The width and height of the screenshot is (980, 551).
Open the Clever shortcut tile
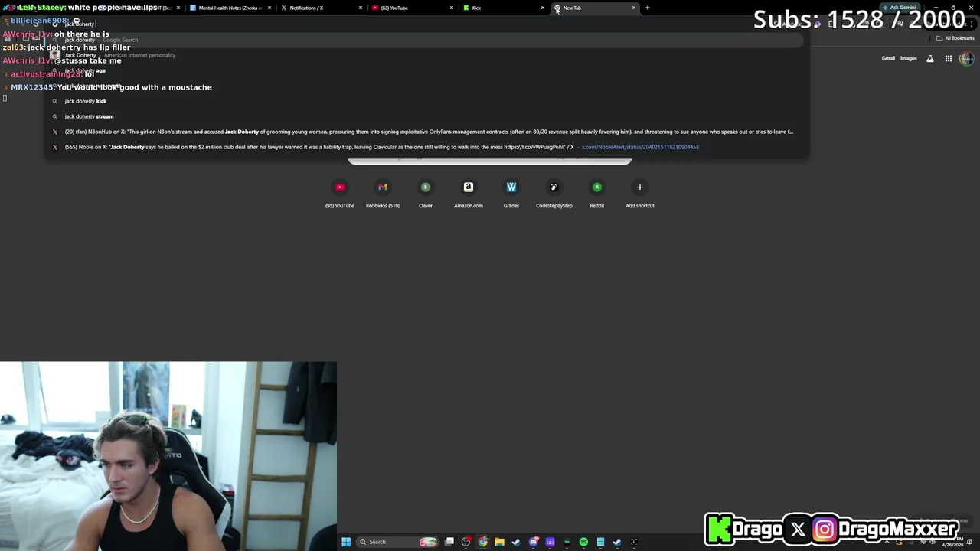click(x=426, y=193)
